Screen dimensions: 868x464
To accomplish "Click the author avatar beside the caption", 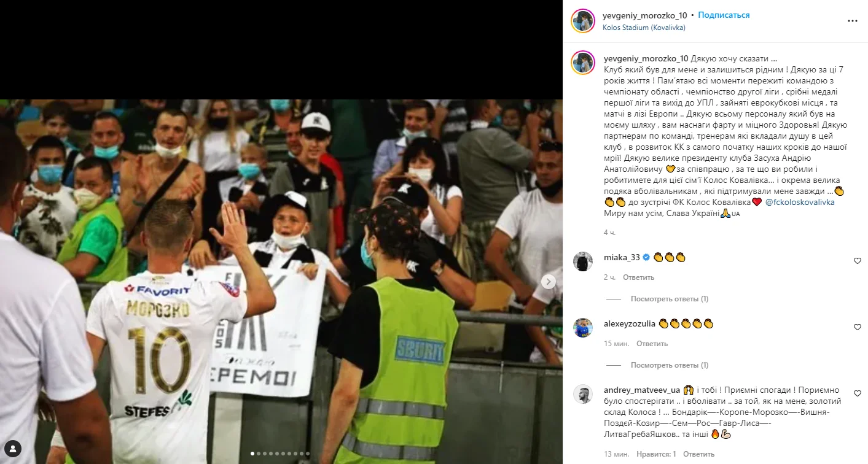I will (583, 63).
